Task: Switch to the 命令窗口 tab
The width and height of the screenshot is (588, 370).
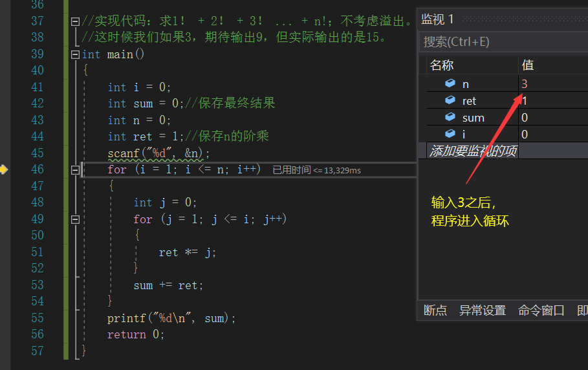Action: tap(541, 310)
